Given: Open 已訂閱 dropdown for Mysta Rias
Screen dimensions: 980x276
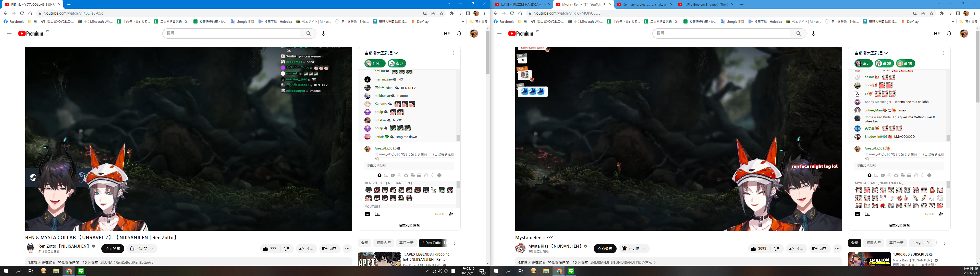Looking at the screenshot, I should click(634, 249).
